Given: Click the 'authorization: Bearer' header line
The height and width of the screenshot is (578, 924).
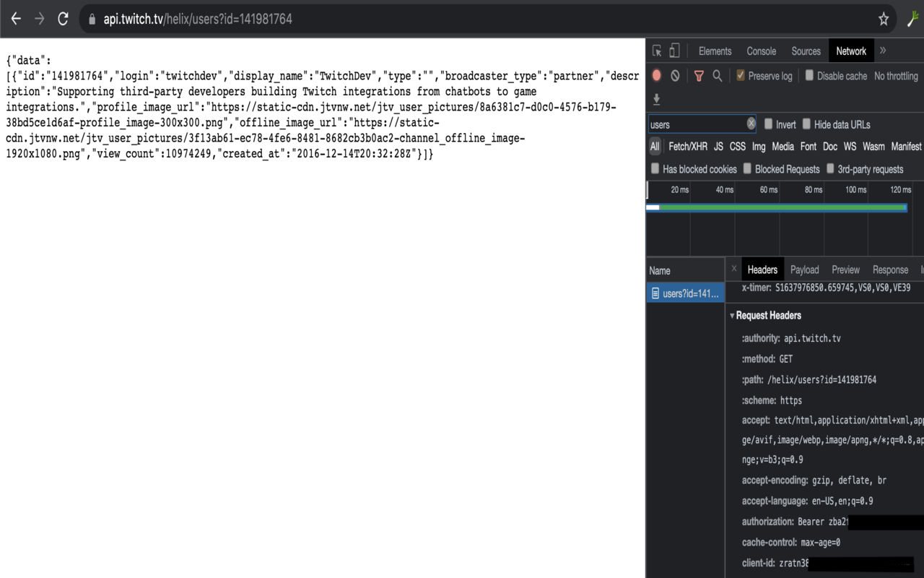Looking at the screenshot, I should [x=832, y=522].
